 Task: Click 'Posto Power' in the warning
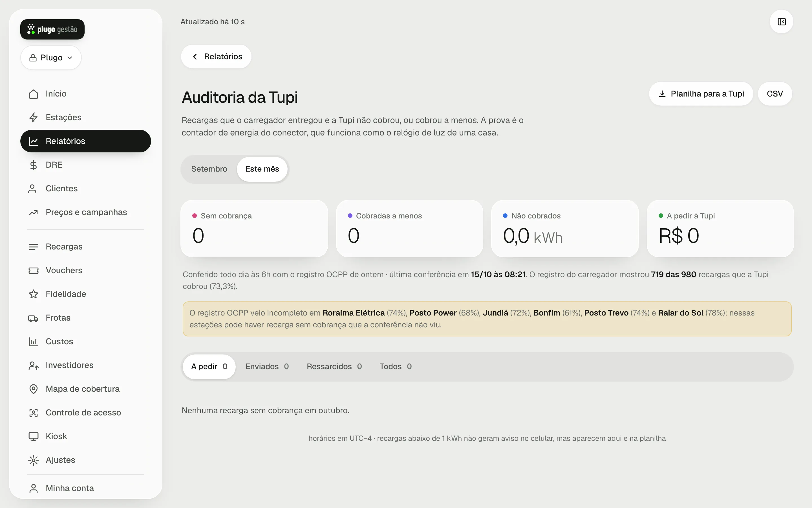pos(433,313)
